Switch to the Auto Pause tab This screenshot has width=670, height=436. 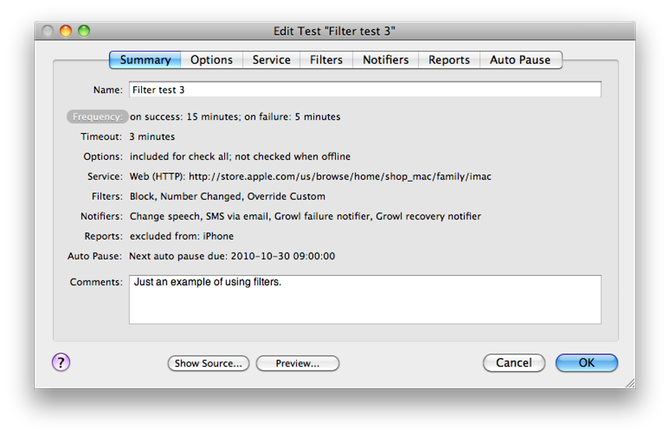click(x=520, y=60)
